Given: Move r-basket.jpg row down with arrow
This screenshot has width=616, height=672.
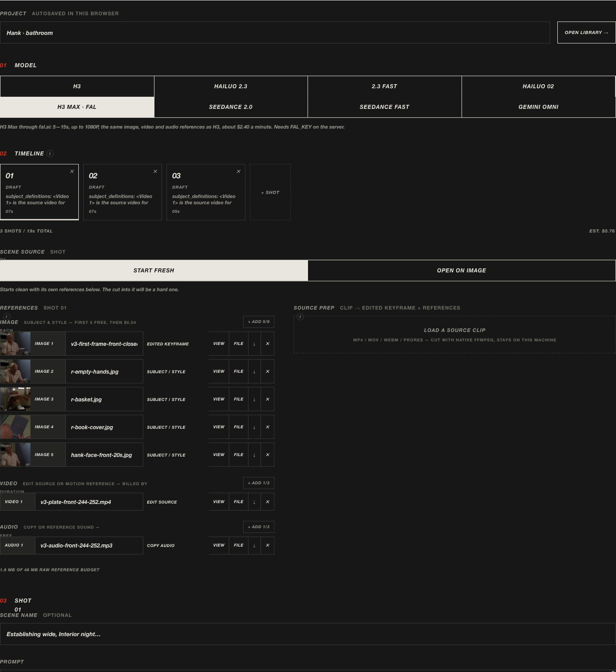Looking at the screenshot, I should pyautogui.click(x=254, y=399).
